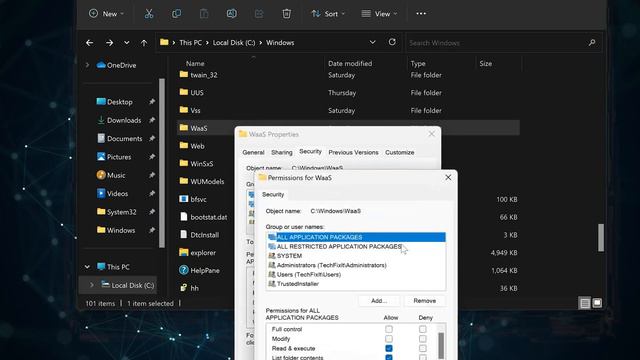Click the Cut scissors icon in toolbar
Viewport: 640px width, 360px height.
coord(149,13)
